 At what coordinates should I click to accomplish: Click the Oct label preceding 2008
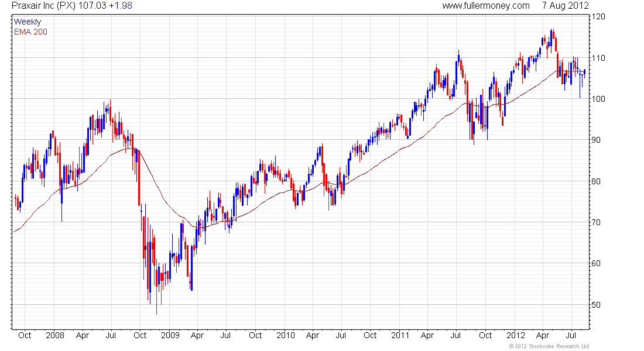click(x=25, y=335)
